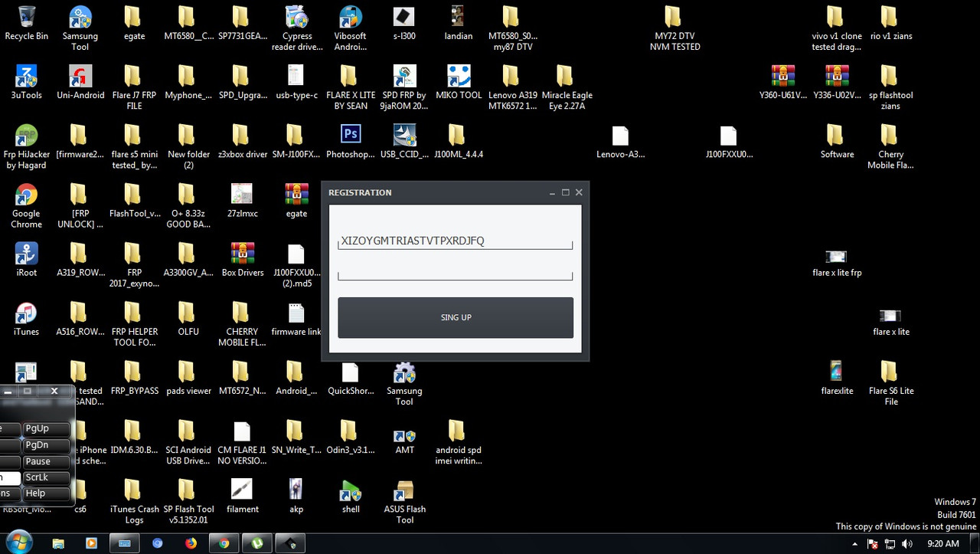Open Windows Explorer from the taskbar
This screenshot has height=554, width=980.
point(58,543)
